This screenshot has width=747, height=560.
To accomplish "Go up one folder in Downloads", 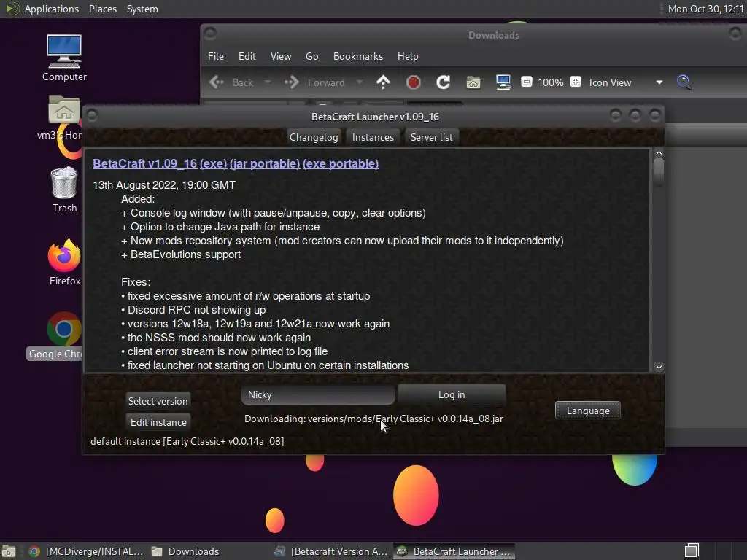I will pyautogui.click(x=383, y=82).
